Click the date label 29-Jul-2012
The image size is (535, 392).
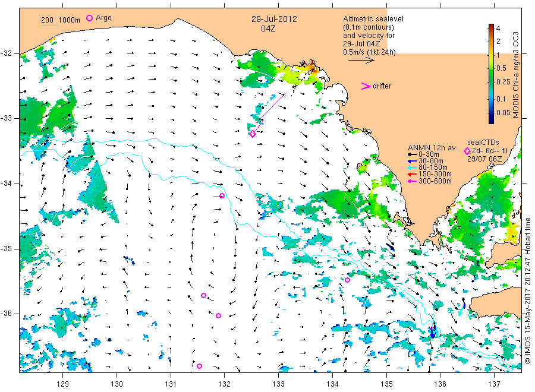point(274,19)
